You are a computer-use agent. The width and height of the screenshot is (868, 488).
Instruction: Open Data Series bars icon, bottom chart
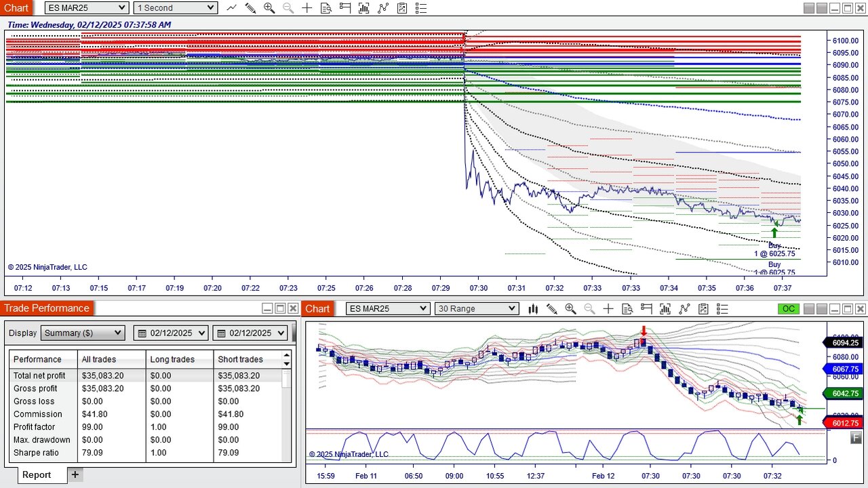665,309
